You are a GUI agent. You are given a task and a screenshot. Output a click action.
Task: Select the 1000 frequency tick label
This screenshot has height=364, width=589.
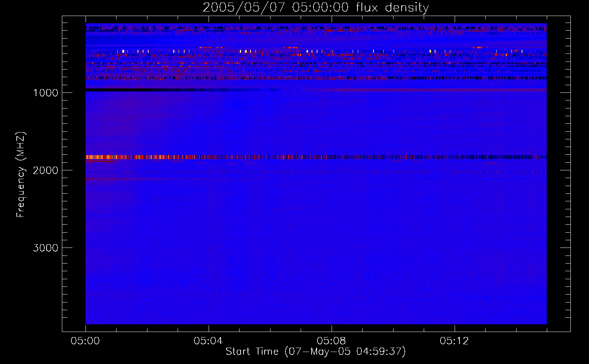click(x=46, y=93)
